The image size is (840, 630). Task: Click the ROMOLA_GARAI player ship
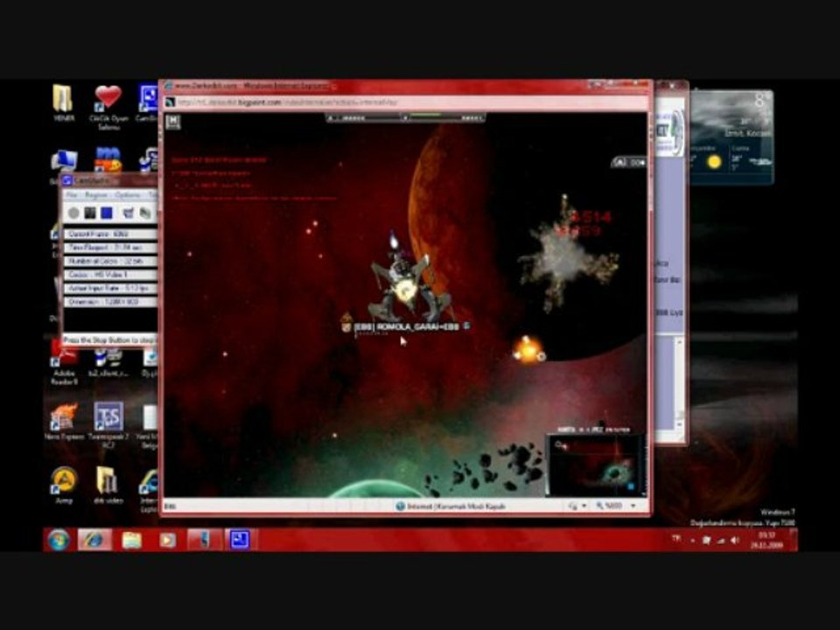pyautogui.click(x=408, y=283)
